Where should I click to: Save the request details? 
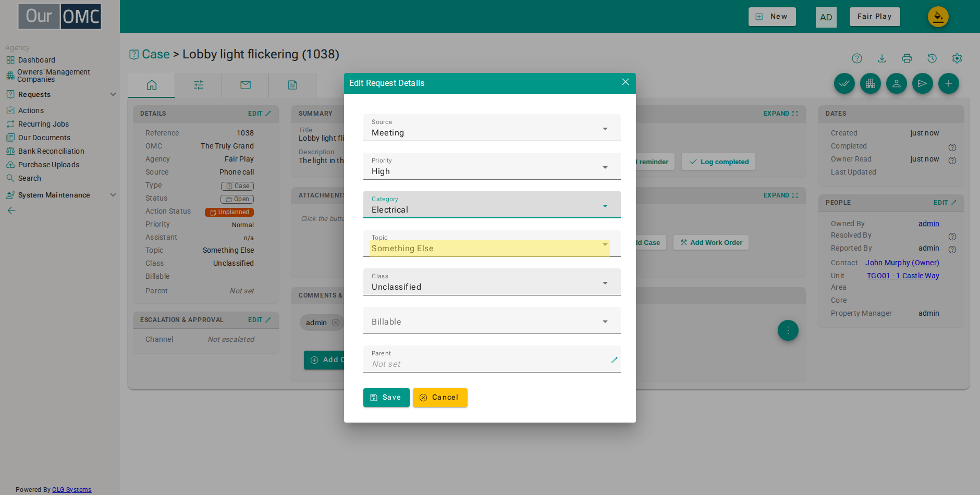(386, 398)
